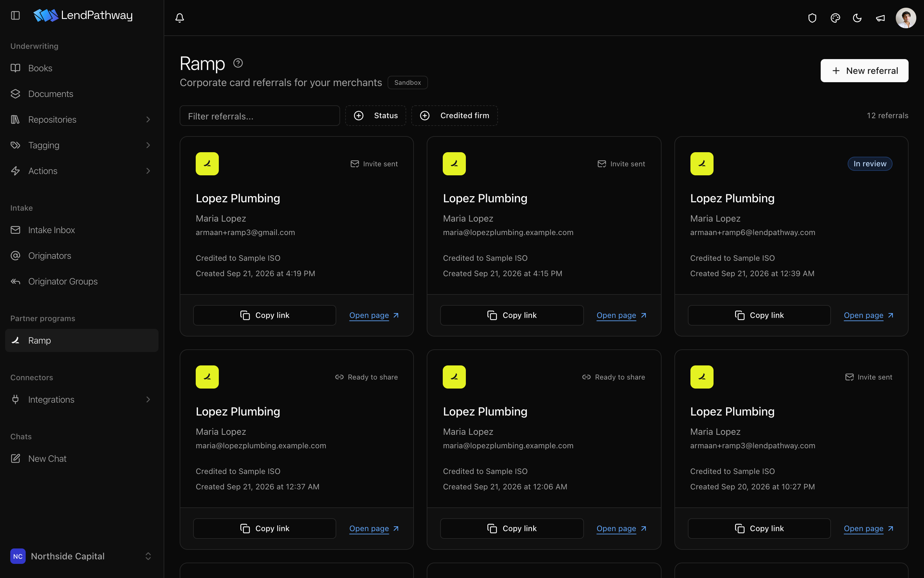924x578 pixels.
Task: Click the NC workspace badge
Action: coord(18,556)
